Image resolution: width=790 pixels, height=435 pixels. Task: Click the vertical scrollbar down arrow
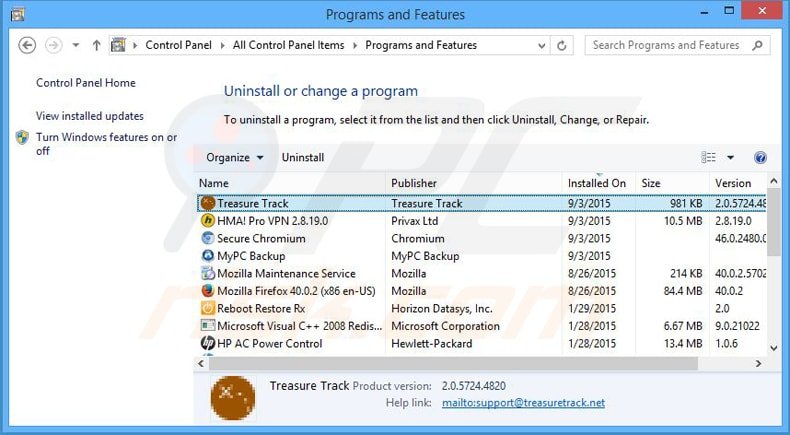(773, 347)
